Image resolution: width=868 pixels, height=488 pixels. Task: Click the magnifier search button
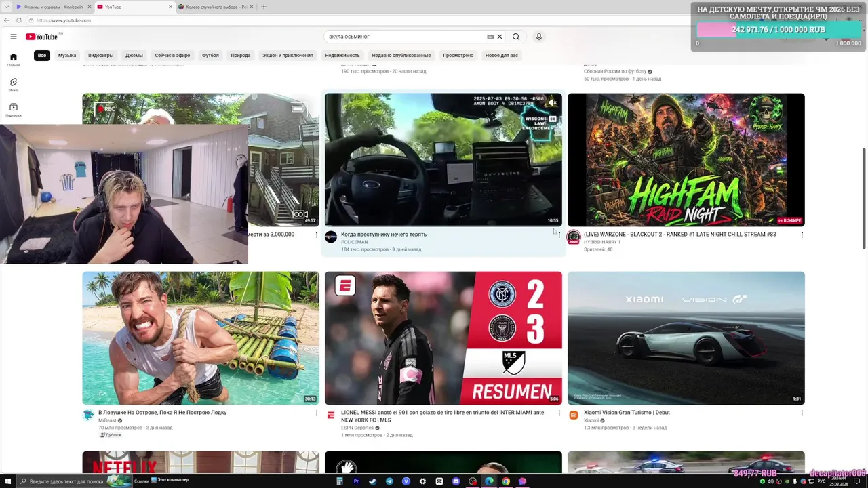[x=516, y=37]
